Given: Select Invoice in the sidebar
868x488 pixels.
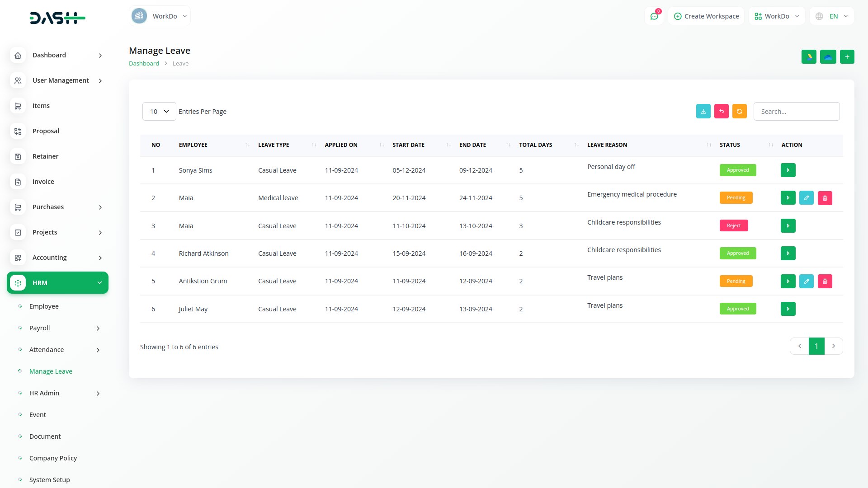Looking at the screenshot, I should click(x=43, y=182).
